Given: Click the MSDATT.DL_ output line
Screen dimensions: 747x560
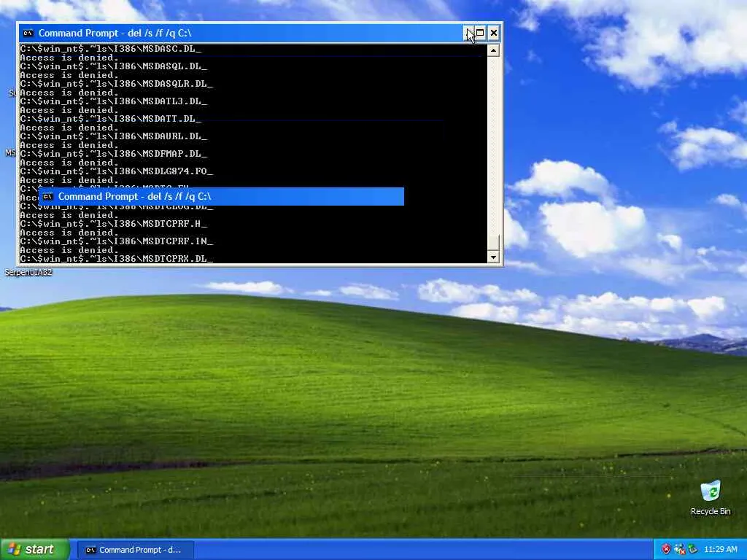Looking at the screenshot, I should (x=111, y=119).
